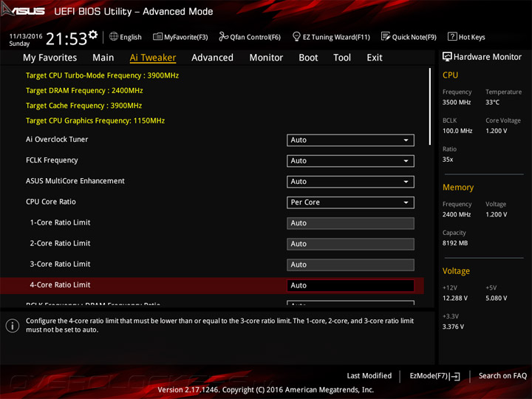This screenshot has width=532, height=399.
Task: Switch to EzMode(F7)
Action: click(x=434, y=376)
